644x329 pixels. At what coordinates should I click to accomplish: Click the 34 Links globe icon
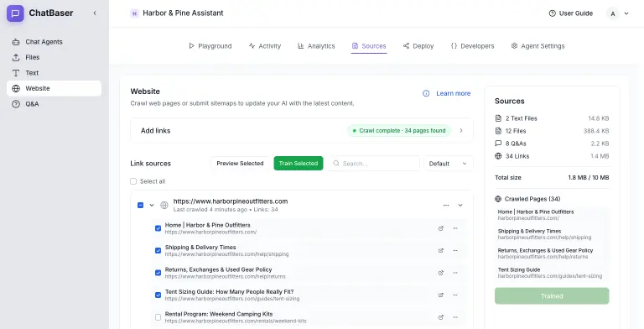tap(498, 156)
